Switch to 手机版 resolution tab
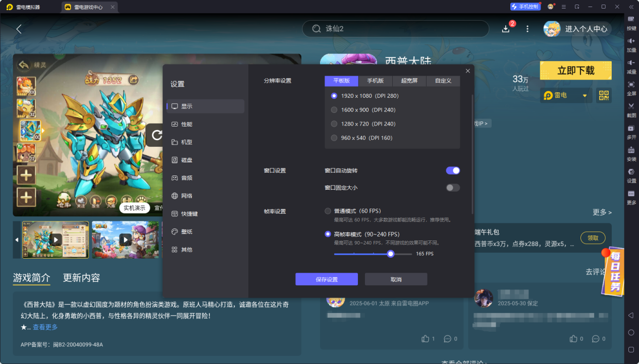The width and height of the screenshot is (639, 364). coord(376,81)
